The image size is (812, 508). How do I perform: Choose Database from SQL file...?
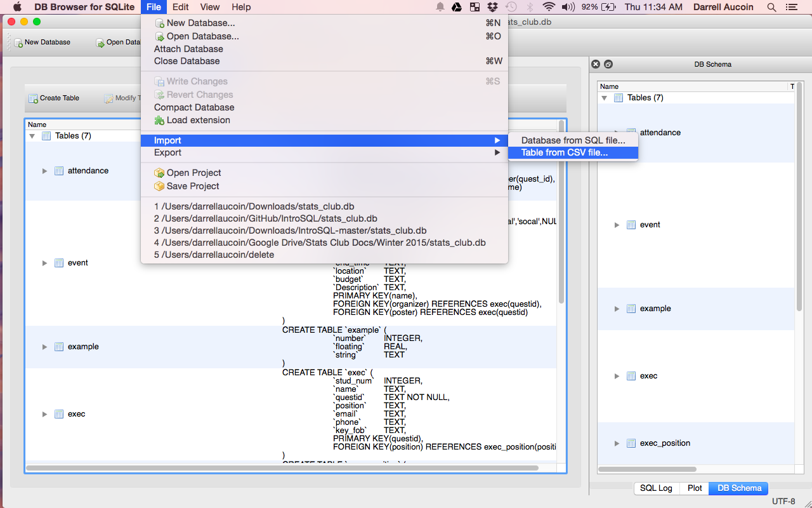coord(573,140)
